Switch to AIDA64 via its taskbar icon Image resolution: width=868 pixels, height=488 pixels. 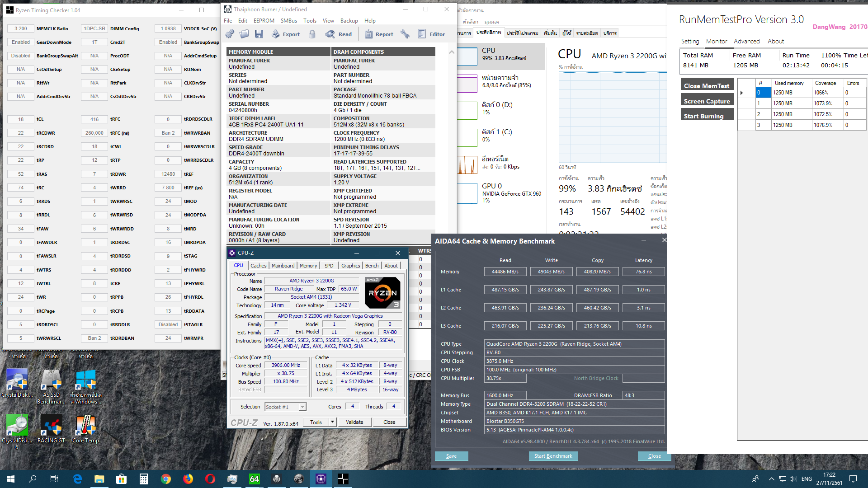pyautogui.click(x=255, y=479)
